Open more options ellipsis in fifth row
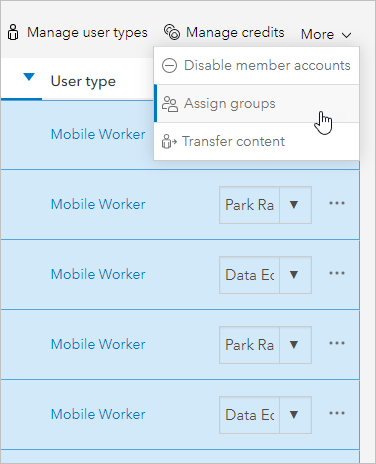Screen dimensions: 376x464 tap(337, 413)
